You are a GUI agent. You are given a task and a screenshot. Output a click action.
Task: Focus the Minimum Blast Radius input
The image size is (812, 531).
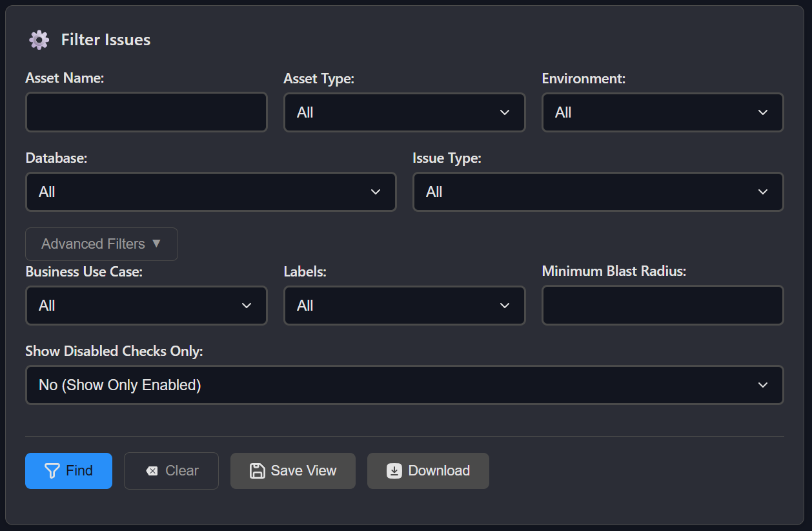click(662, 306)
